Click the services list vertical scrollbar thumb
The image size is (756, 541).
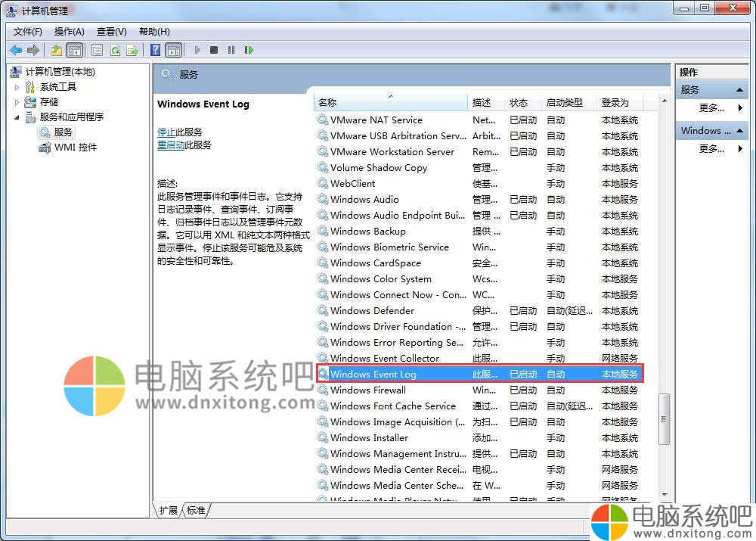pos(665,419)
